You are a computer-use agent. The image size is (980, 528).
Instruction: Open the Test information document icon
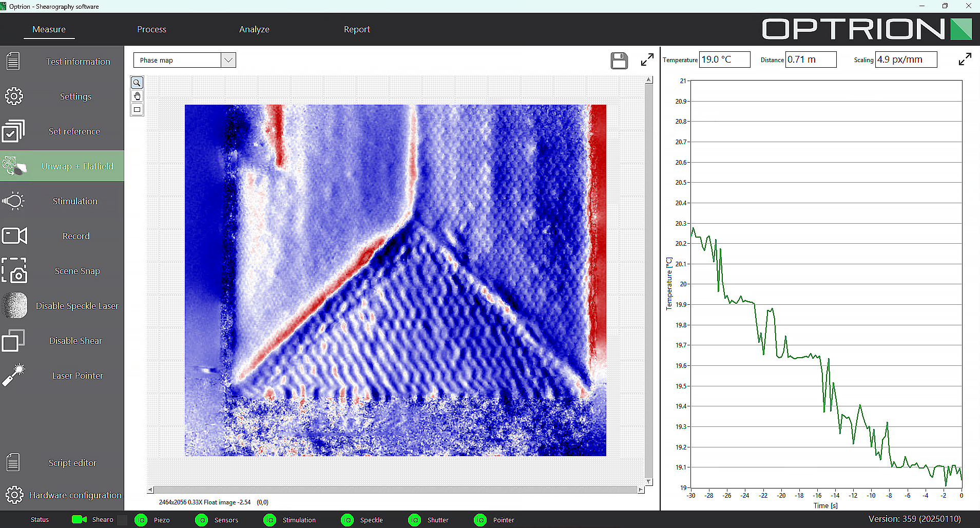pos(13,61)
